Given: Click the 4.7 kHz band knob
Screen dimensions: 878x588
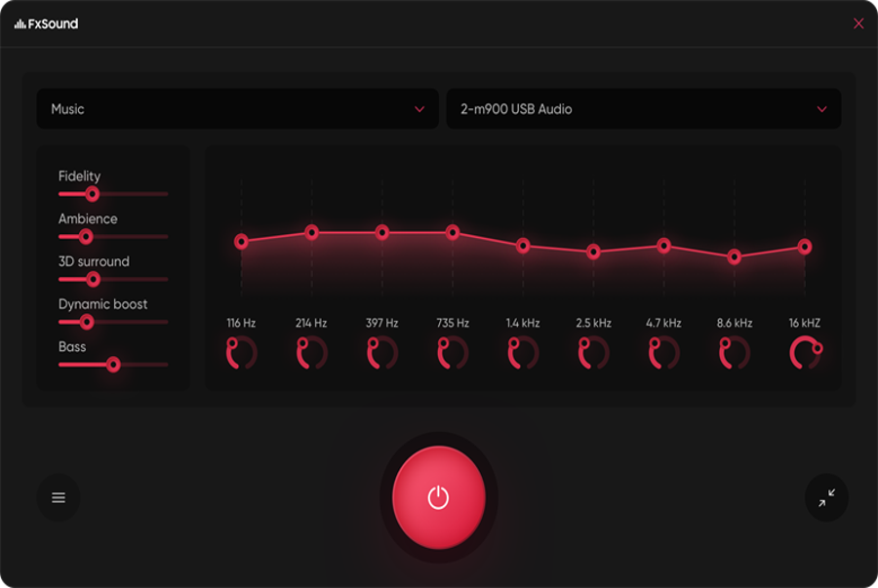Looking at the screenshot, I should (663, 353).
